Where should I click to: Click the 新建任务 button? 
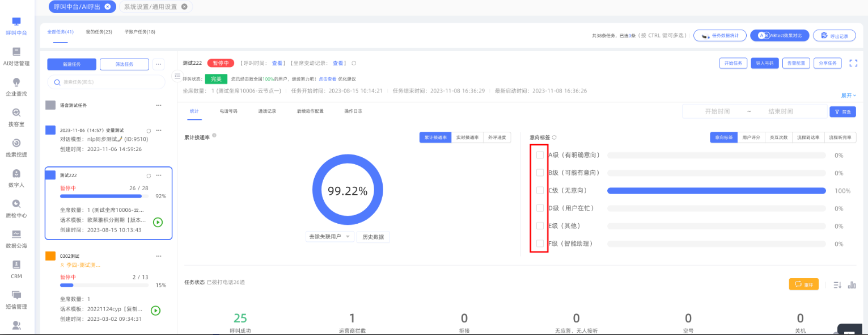pos(71,64)
